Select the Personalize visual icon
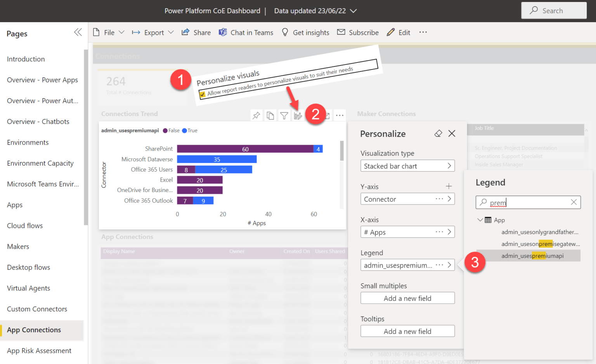 click(x=298, y=115)
